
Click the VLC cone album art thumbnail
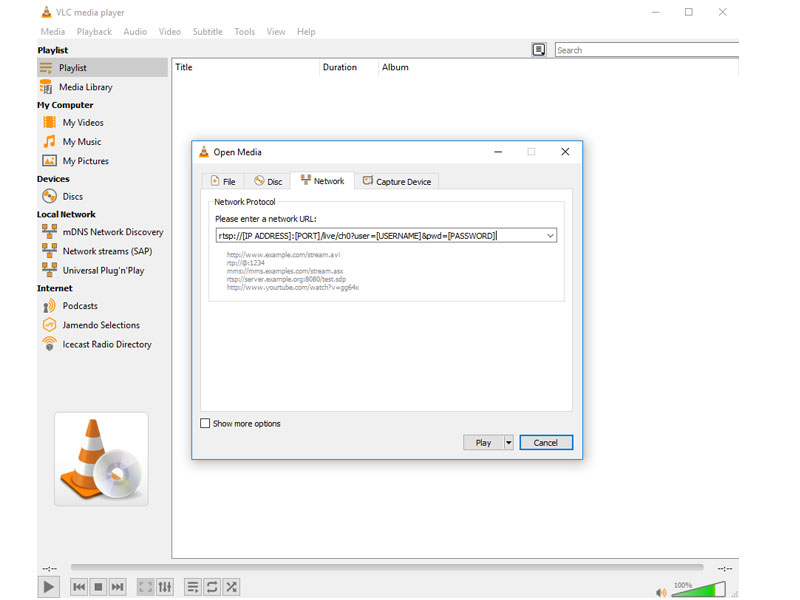coord(101,459)
